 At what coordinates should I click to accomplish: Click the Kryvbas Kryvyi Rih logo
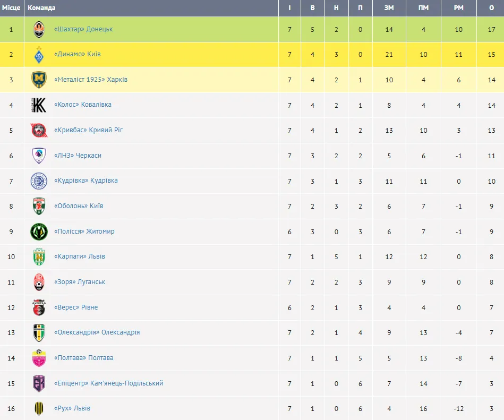(x=39, y=130)
